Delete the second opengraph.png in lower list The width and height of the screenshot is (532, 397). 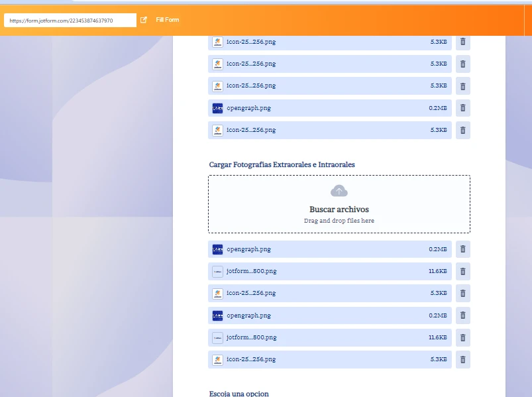(462, 315)
